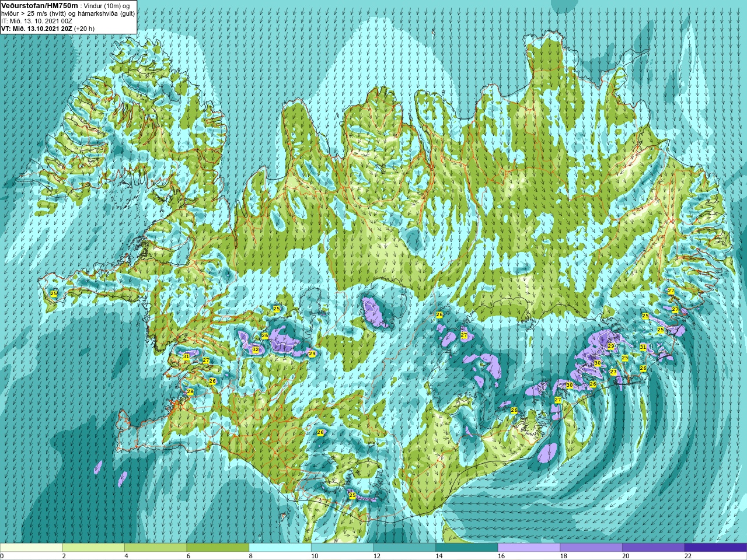This screenshot has width=747, height=560.
Task: Click the large purple patch offshore south-east
Action: (547, 452)
